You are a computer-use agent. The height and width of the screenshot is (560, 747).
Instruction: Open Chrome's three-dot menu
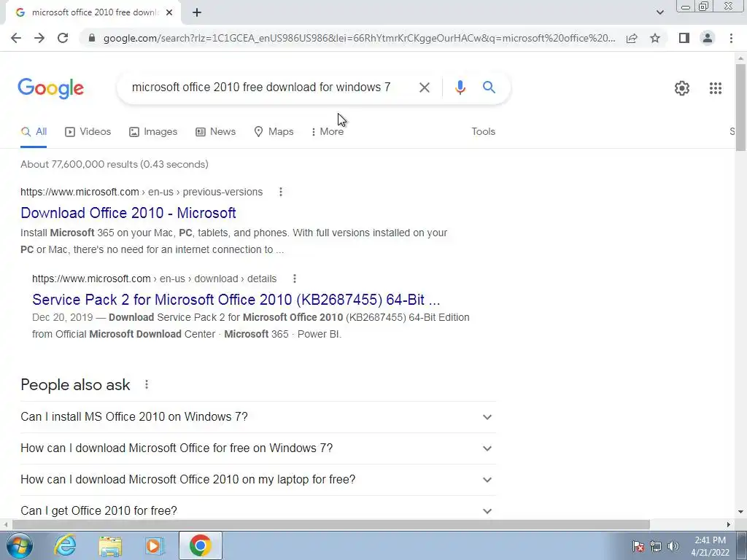(x=731, y=38)
